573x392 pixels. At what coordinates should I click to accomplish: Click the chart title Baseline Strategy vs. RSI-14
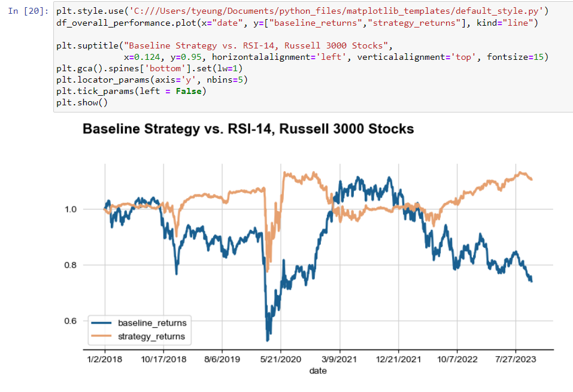point(248,129)
